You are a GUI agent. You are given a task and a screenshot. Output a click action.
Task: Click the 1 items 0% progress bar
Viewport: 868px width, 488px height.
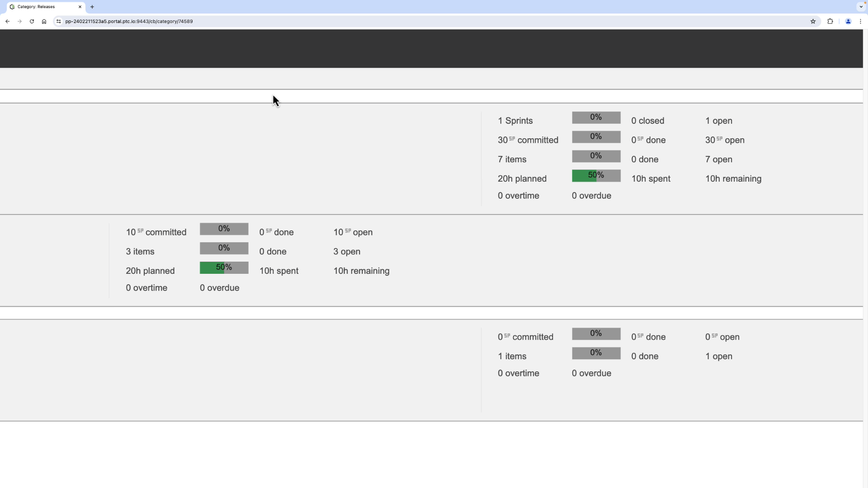click(x=596, y=353)
